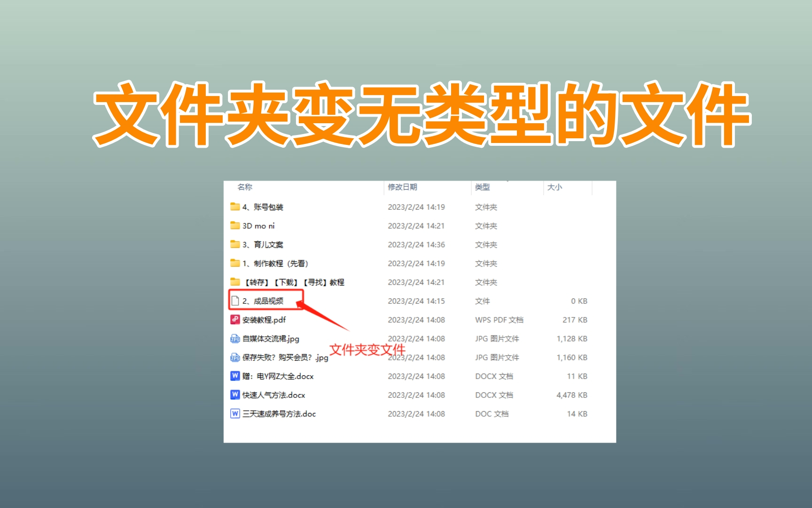812x508 pixels.
Task: Select the 保存失败？购买会员？.jpg file name
Action: point(285,357)
